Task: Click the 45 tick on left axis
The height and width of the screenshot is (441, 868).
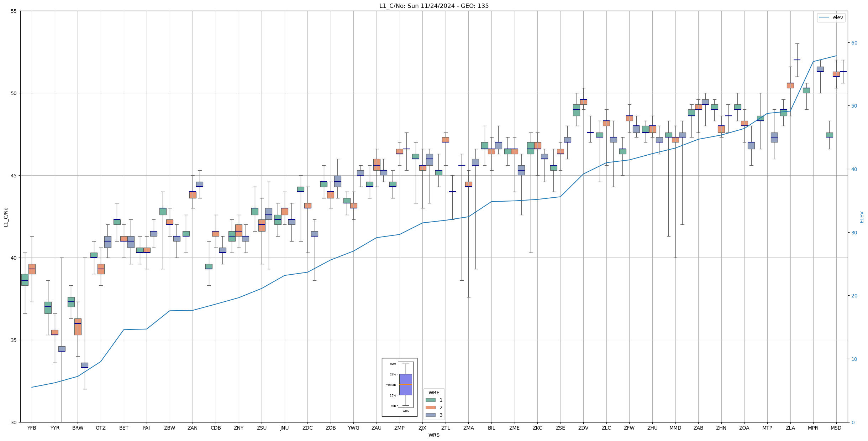Action: (x=14, y=176)
